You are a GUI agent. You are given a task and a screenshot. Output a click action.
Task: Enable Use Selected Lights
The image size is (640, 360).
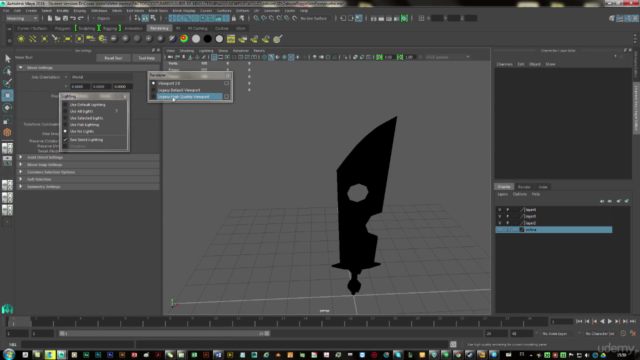[86, 118]
